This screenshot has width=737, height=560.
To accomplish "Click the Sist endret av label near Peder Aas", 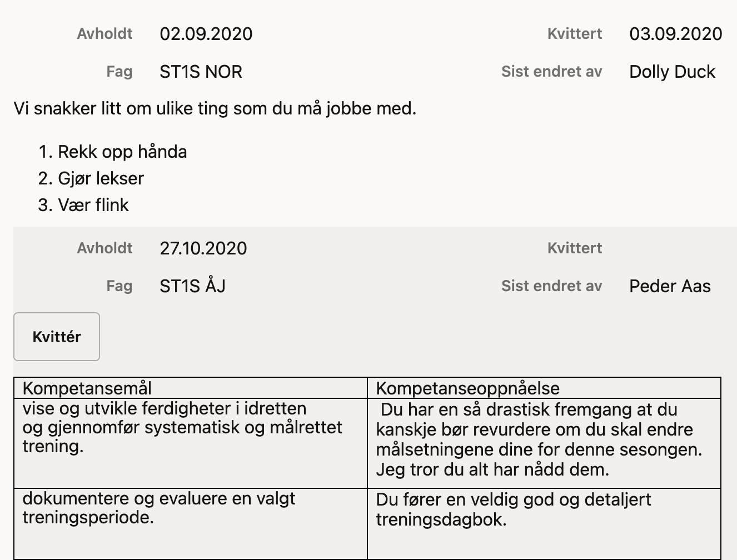I will point(551,286).
